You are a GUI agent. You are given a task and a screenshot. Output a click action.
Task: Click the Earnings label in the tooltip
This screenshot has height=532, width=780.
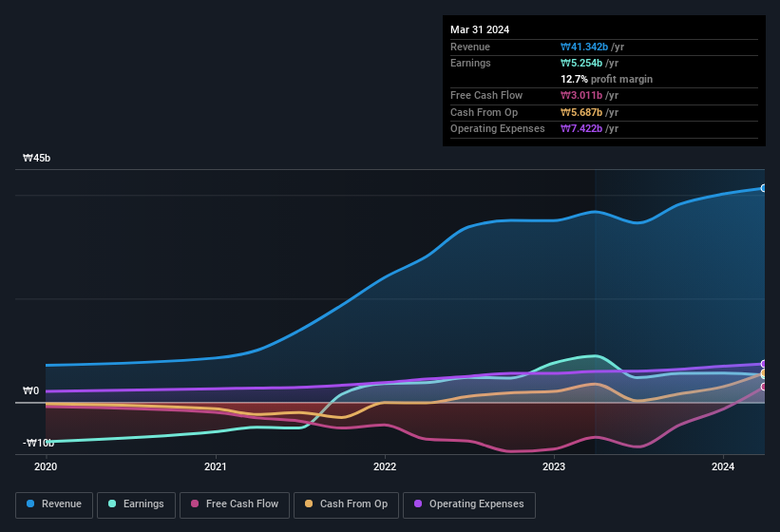(x=470, y=63)
